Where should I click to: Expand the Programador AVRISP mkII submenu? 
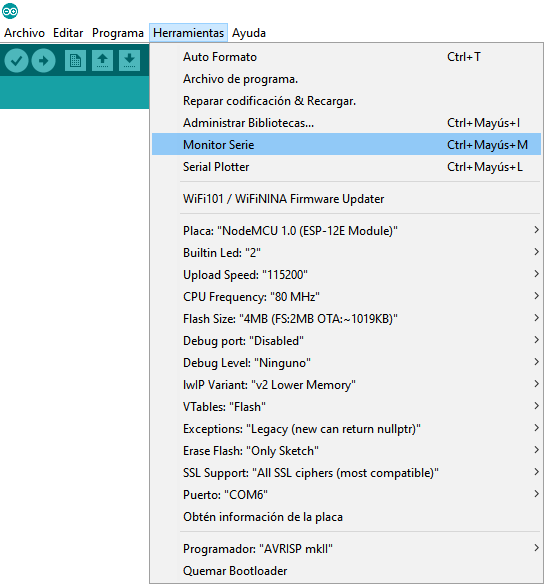pyautogui.click(x=346, y=549)
